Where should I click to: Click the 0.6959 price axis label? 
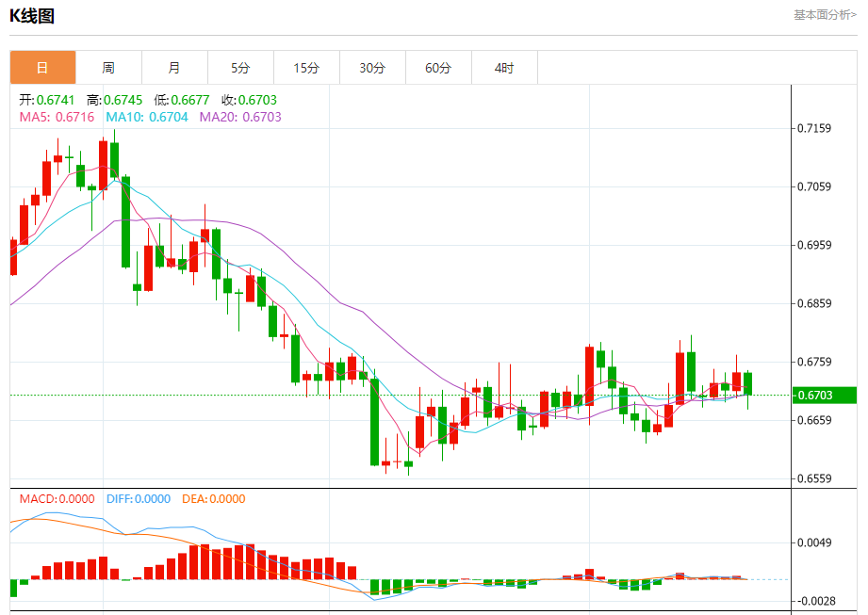click(x=813, y=245)
